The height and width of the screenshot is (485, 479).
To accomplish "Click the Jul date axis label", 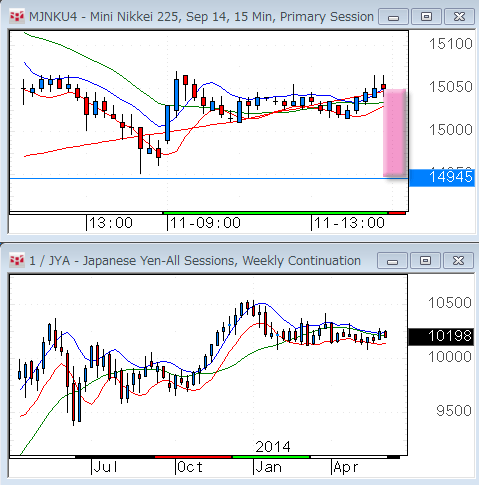I will pos(105,467).
